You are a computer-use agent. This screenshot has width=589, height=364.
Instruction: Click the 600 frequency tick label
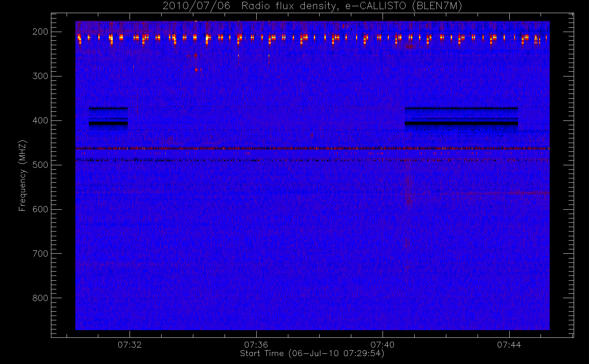click(x=40, y=209)
